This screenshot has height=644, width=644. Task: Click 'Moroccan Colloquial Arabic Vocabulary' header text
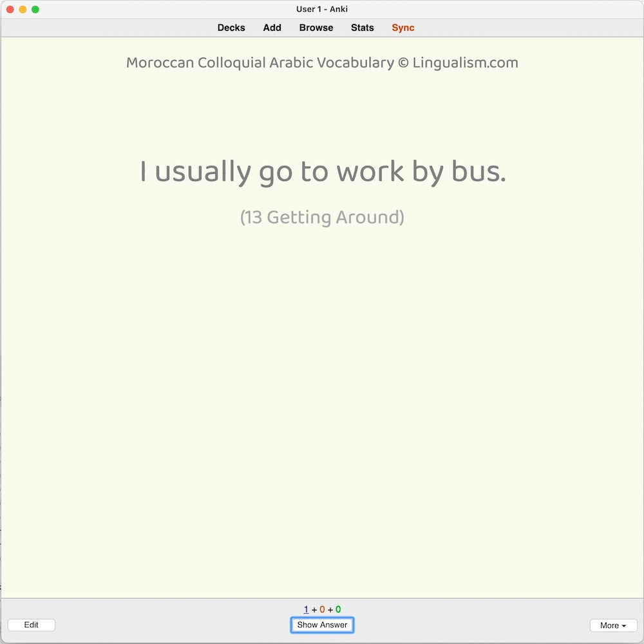(x=260, y=63)
